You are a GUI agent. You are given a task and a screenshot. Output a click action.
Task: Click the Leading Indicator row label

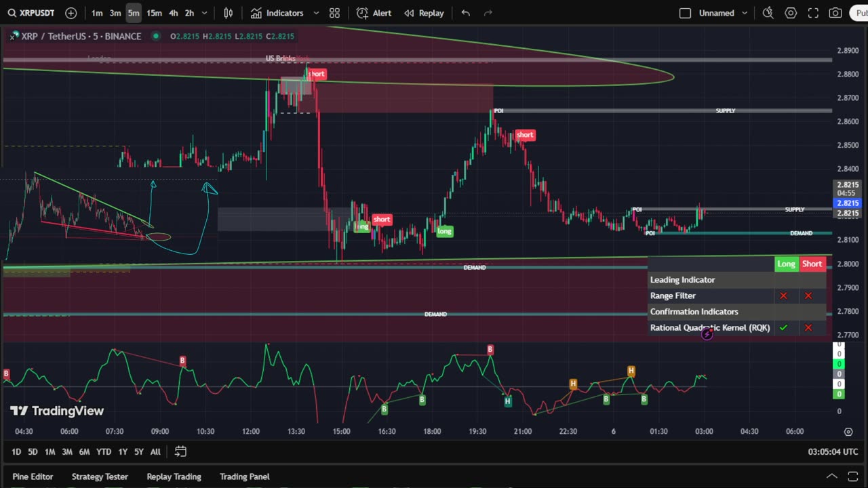pos(682,280)
